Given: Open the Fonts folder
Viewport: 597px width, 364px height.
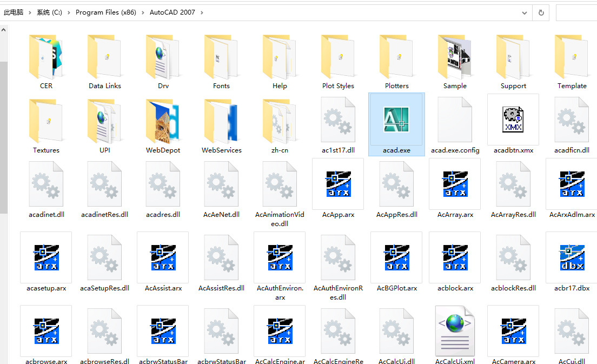Looking at the screenshot, I should coord(221,57).
